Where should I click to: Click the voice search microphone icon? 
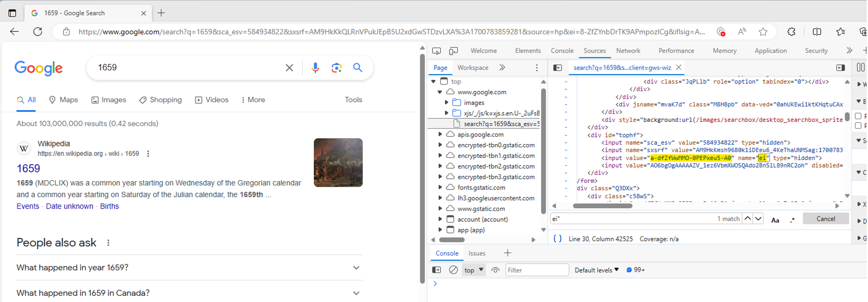point(315,68)
